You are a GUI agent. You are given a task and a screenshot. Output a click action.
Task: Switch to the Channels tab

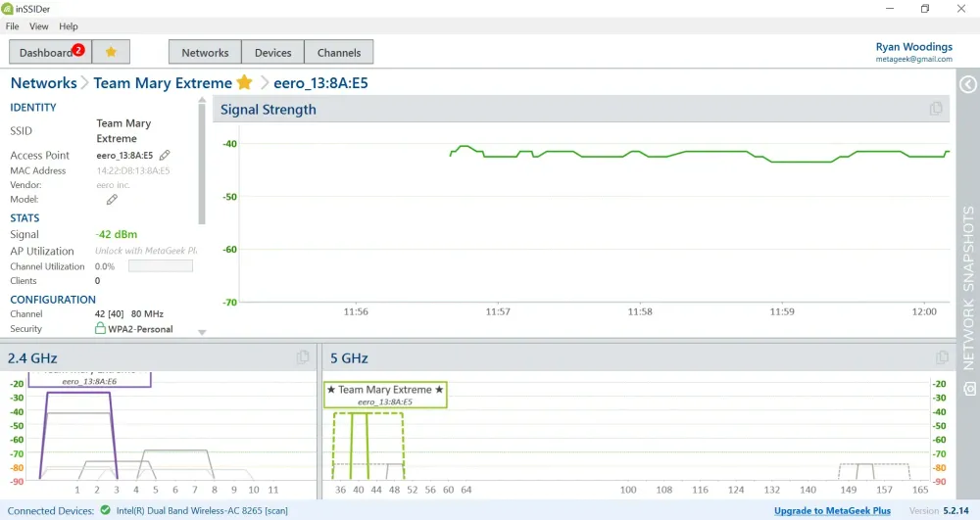click(338, 52)
